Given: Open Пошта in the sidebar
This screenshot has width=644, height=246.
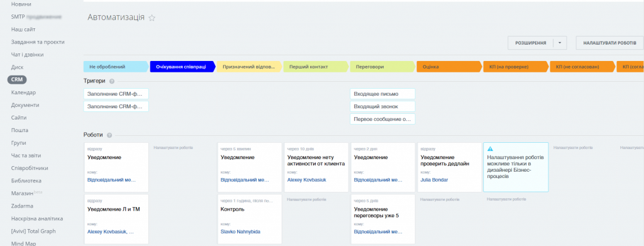Looking at the screenshot, I should (x=19, y=130).
